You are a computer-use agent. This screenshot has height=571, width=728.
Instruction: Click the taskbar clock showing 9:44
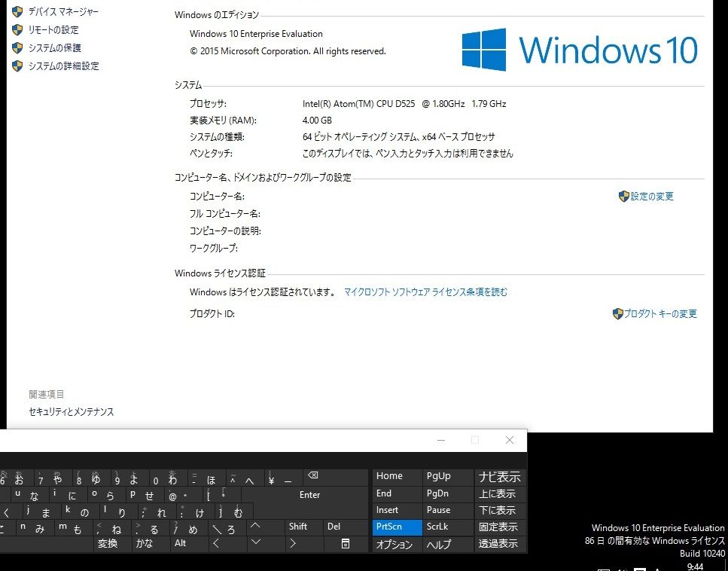click(695, 566)
